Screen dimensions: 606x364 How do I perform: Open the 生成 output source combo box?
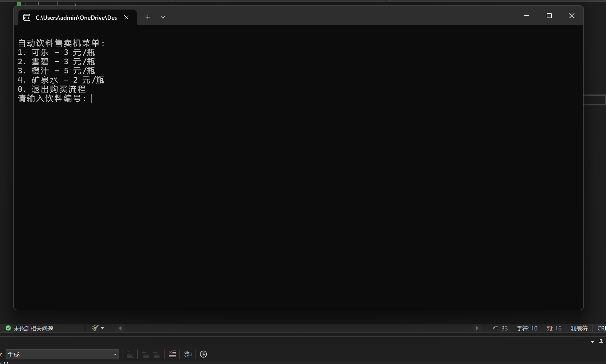62,354
